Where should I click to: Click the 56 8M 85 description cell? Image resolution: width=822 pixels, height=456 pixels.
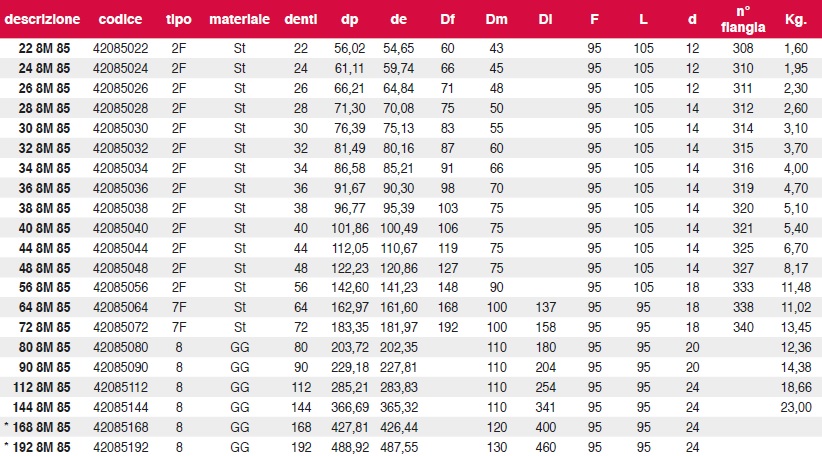pyautogui.click(x=44, y=287)
